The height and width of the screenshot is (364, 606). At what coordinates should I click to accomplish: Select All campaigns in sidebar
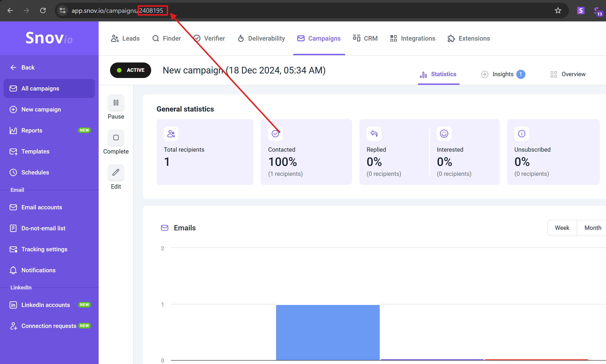coord(49,88)
